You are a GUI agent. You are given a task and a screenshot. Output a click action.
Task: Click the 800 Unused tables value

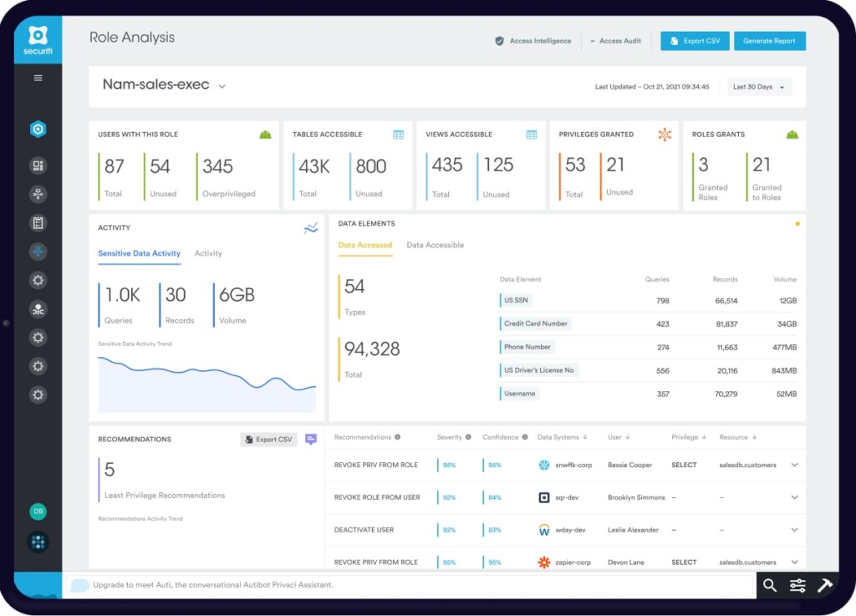[x=370, y=166]
